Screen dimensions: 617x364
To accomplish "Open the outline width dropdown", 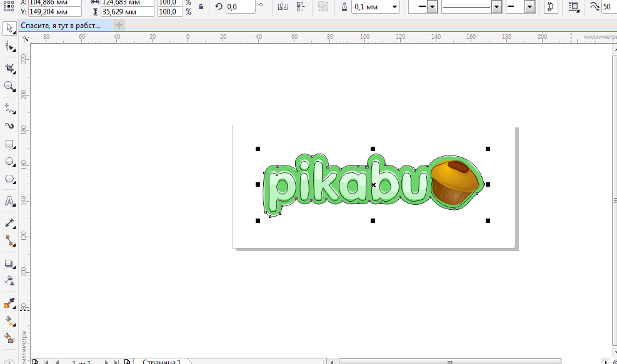I will tap(394, 7).
